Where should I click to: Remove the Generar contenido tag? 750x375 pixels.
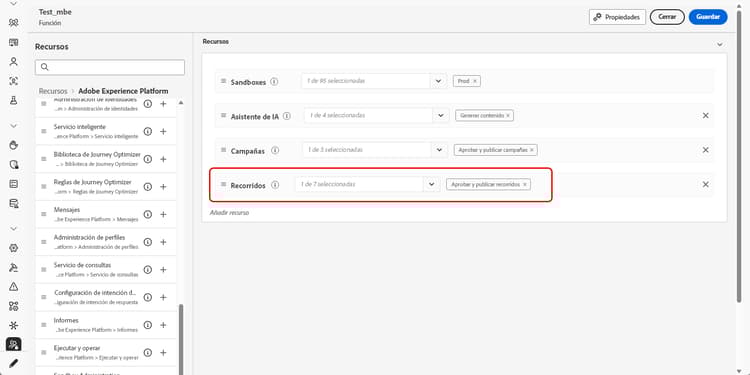pos(508,116)
